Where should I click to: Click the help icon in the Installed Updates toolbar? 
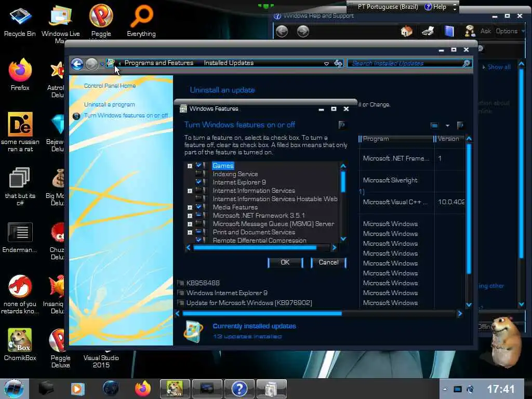pos(460,126)
